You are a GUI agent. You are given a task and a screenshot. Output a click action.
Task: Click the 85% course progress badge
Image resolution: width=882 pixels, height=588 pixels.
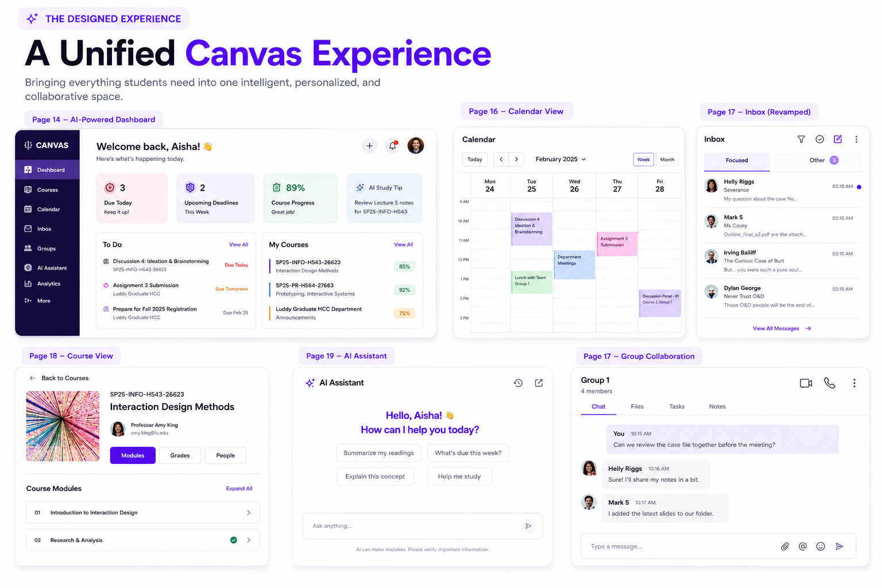click(405, 266)
